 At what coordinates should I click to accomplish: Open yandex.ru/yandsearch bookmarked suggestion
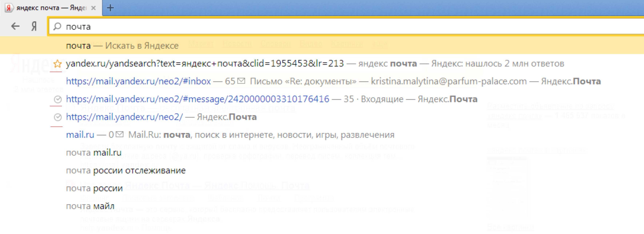[322, 64]
